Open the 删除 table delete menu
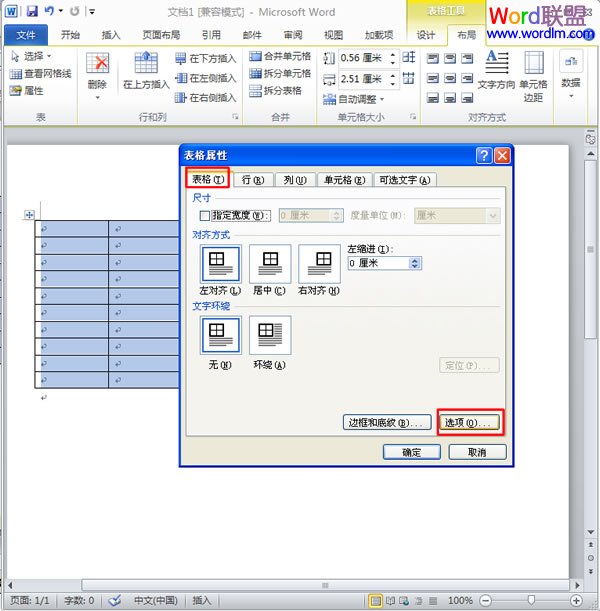The height and width of the screenshot is (611, 600). (x=97, y=76)
